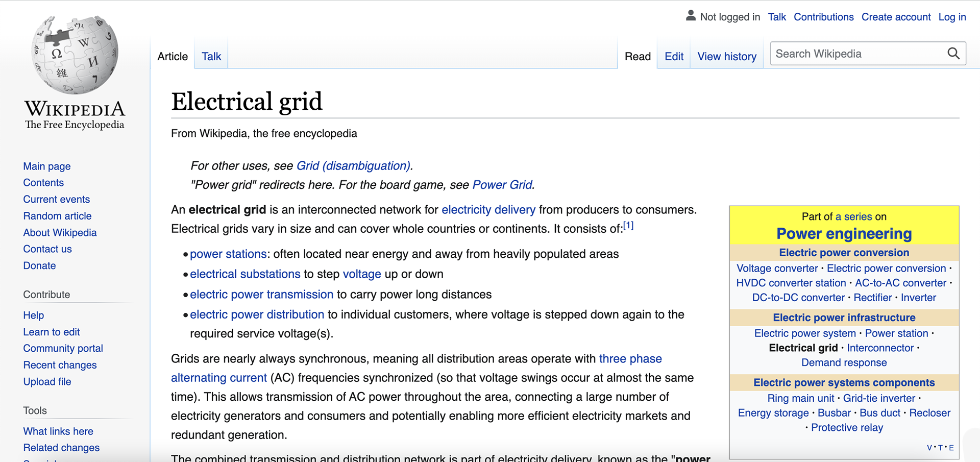Click Related changes link
Image resolution: width=980 pixels, height=462 pixels.
pos(61,447)
